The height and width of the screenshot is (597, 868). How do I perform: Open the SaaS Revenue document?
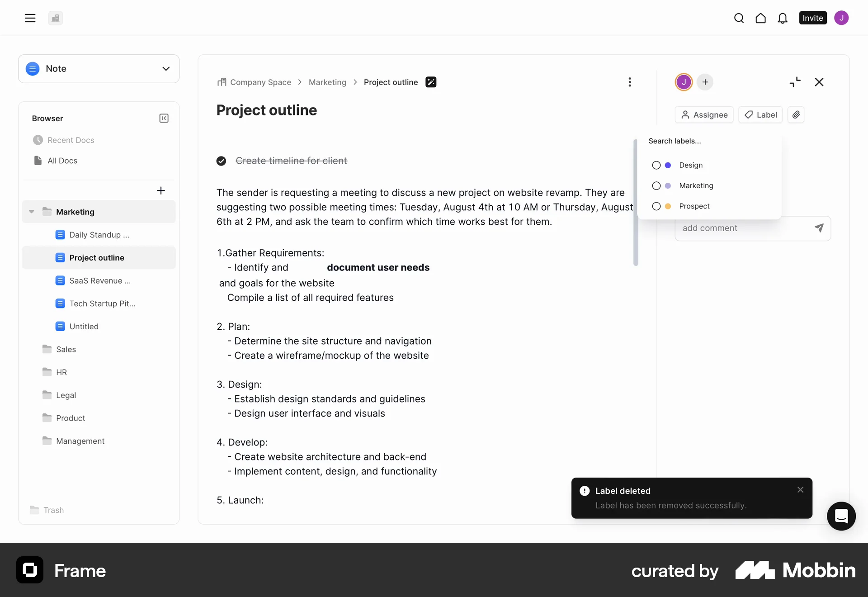click(99, 280)
